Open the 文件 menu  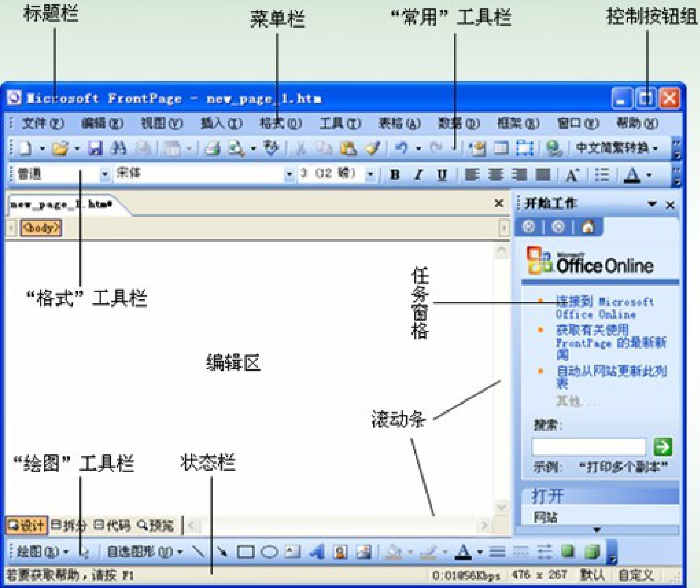[x=43, y=123]
